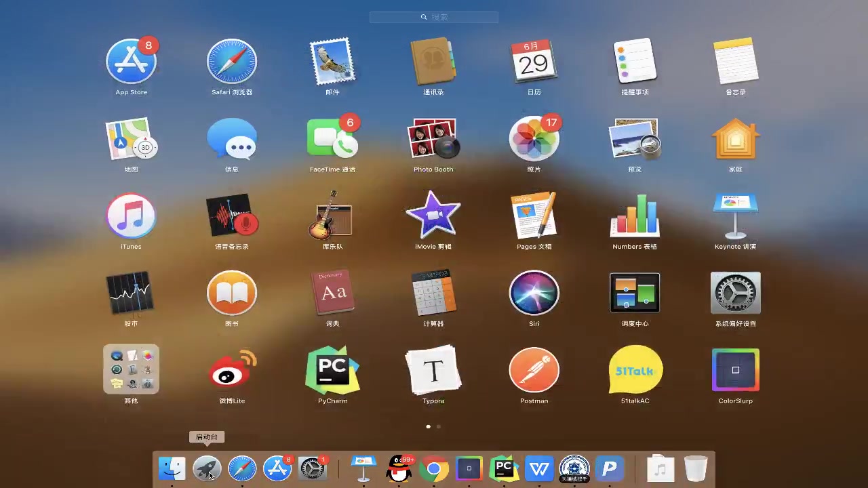
Task: Open Pages 文稿
Action: coord(534,216)
